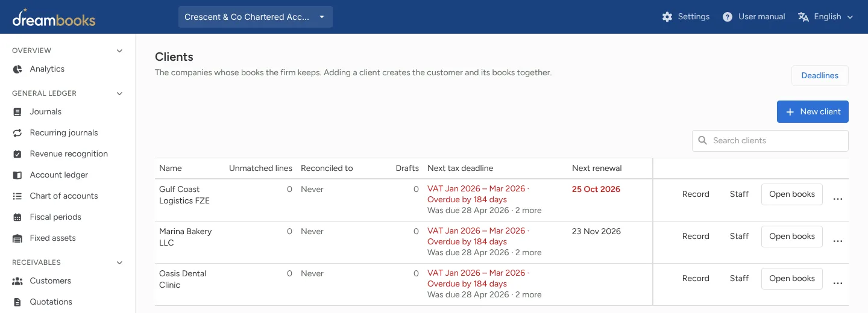Click the Reconciled to column header
This screenshot has width=868, height=313.
point(327,169)
